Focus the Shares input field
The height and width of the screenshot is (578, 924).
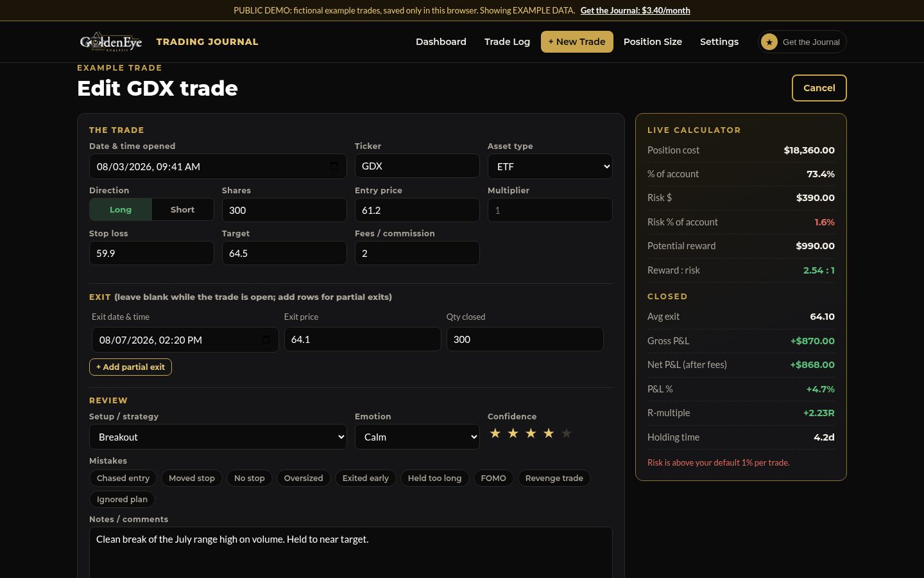(284, 210)
